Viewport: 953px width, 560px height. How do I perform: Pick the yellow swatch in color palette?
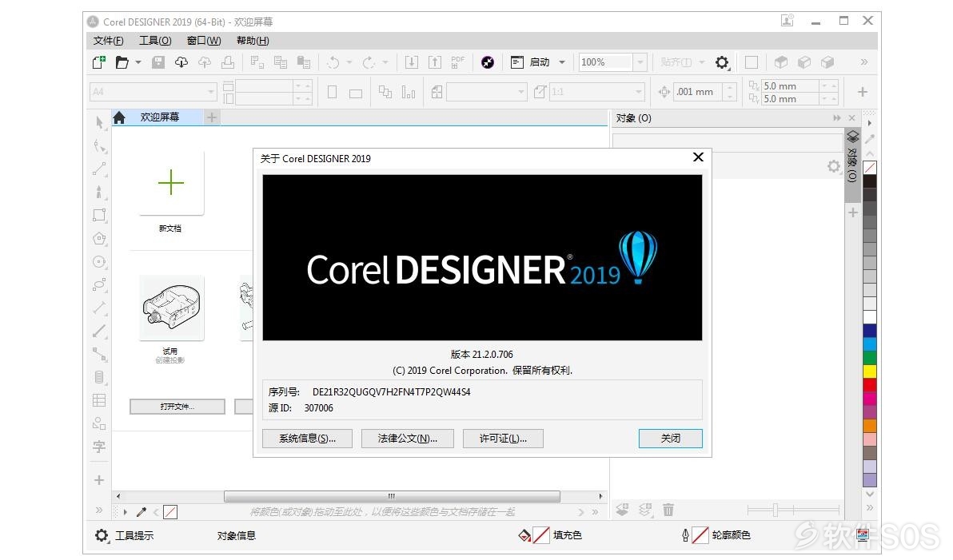pyautogui.click(x=870, y=371)
